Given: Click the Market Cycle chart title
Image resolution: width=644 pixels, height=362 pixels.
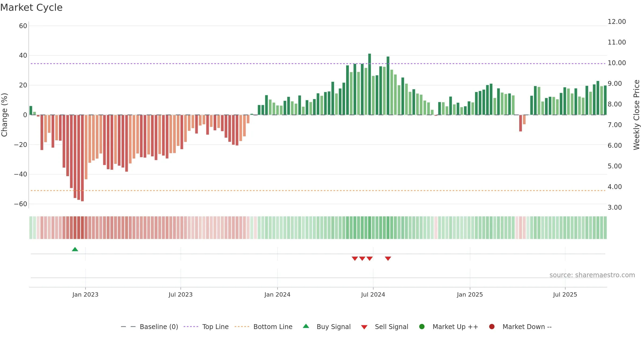Looking at the screenshot, I should coord(31,8).
